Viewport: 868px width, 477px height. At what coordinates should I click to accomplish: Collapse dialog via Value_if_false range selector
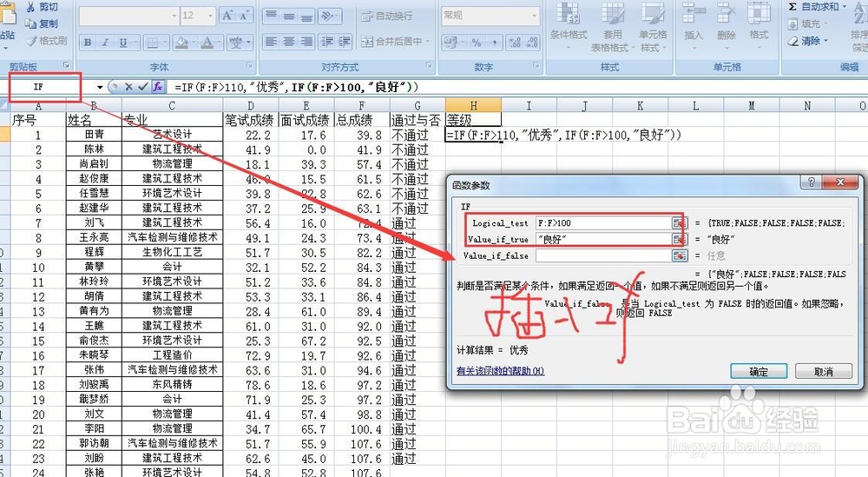tap(680, 255)
